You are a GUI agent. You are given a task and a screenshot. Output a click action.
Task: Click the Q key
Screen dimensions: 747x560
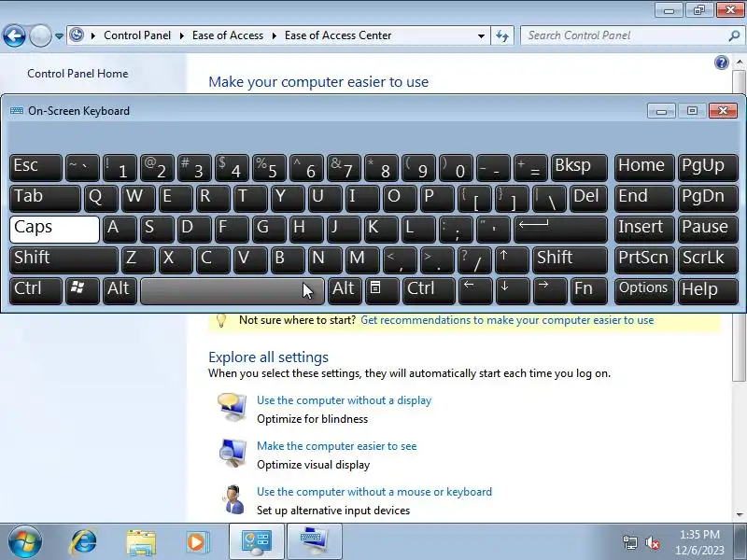coord(101,199)
